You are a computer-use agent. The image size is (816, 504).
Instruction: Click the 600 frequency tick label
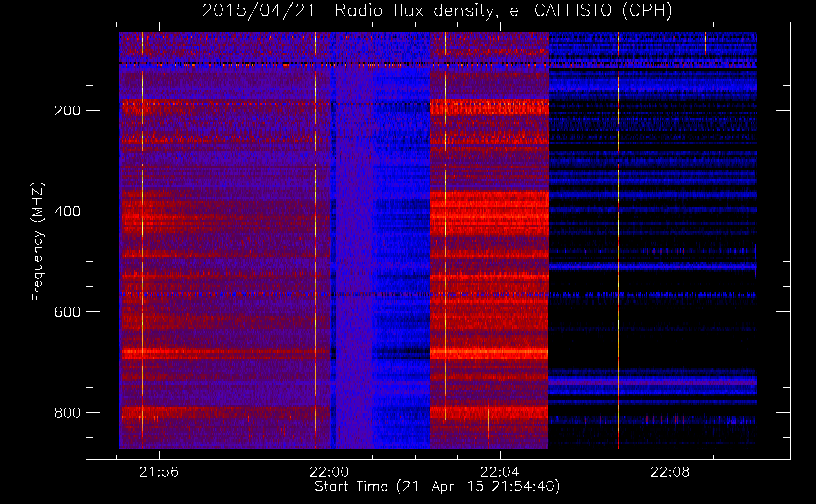coord(68,312)
